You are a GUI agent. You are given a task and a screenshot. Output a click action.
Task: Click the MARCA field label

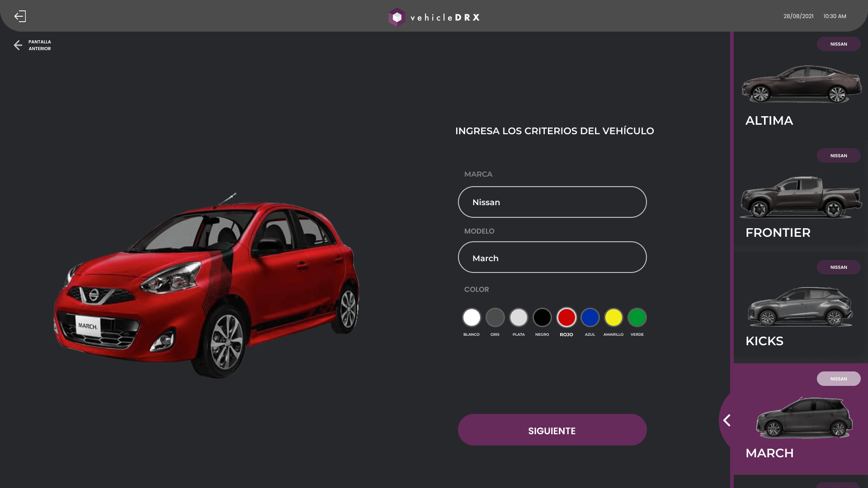tap(478, 174)
